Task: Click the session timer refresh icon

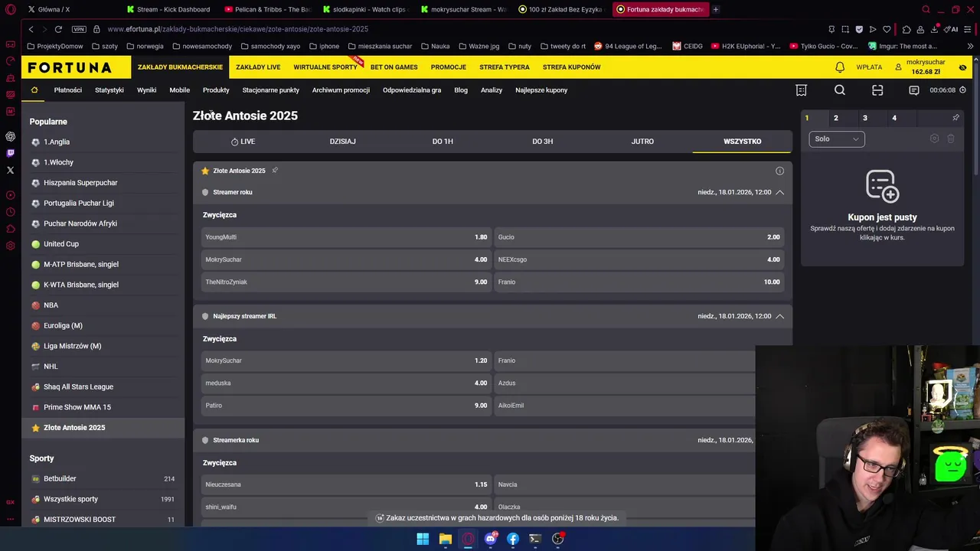Action: (963, 90)
